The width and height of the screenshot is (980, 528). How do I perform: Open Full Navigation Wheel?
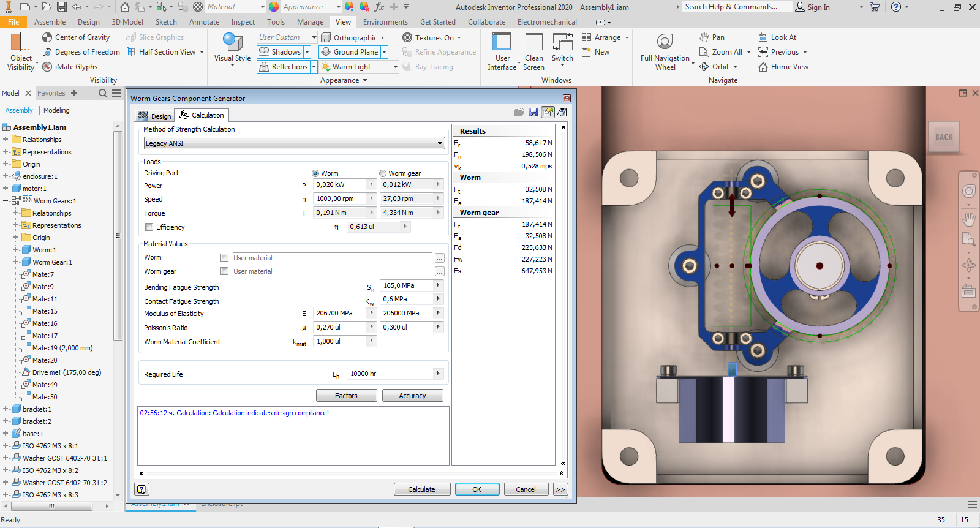point(665,52)
